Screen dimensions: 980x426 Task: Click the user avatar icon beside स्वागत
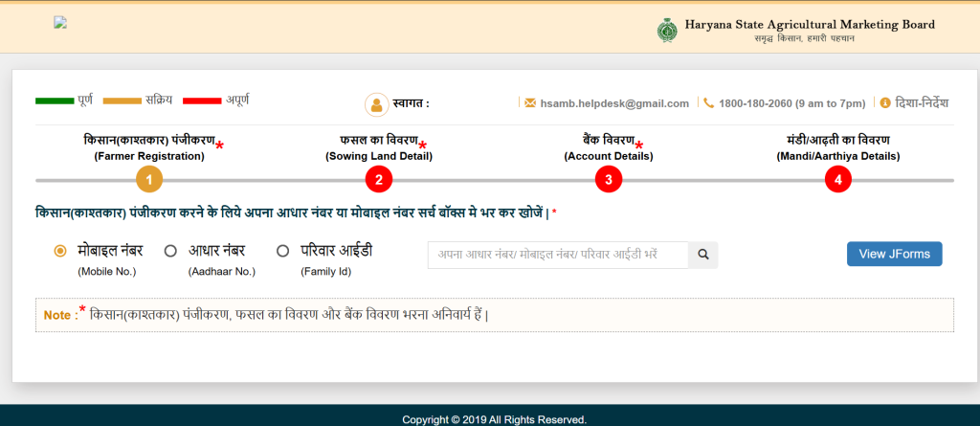point(376,104)
